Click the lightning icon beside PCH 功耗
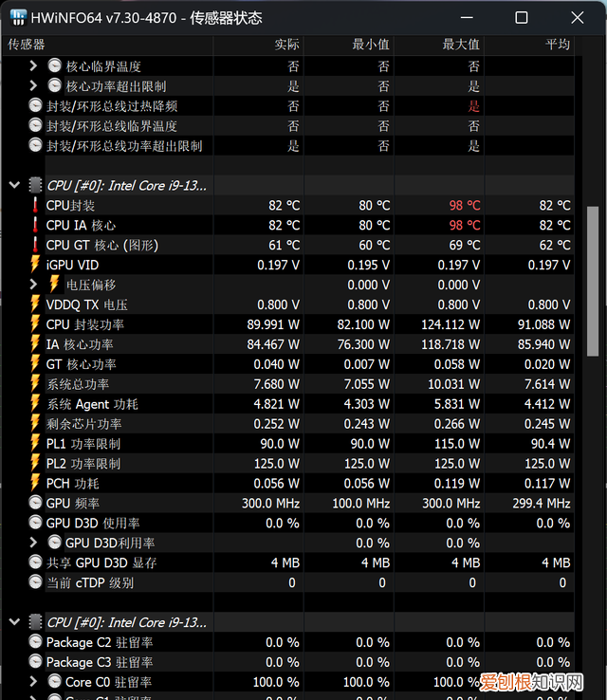Screen dimensions: 607x700 (35, 483)
